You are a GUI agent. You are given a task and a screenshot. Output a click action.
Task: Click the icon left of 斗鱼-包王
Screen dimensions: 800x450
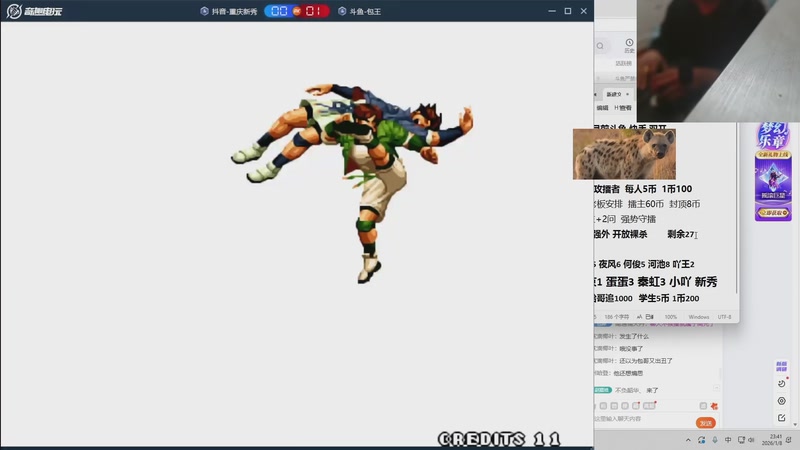coord(342,11)
